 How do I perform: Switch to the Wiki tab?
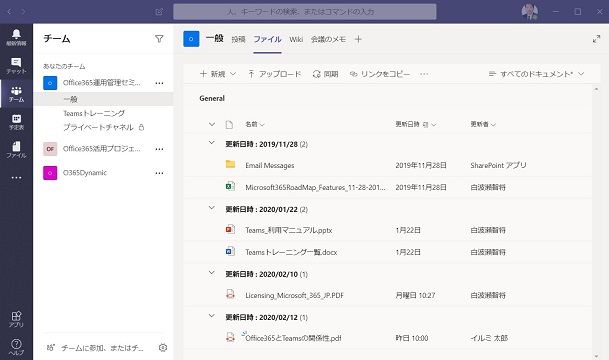click(296, 39)
